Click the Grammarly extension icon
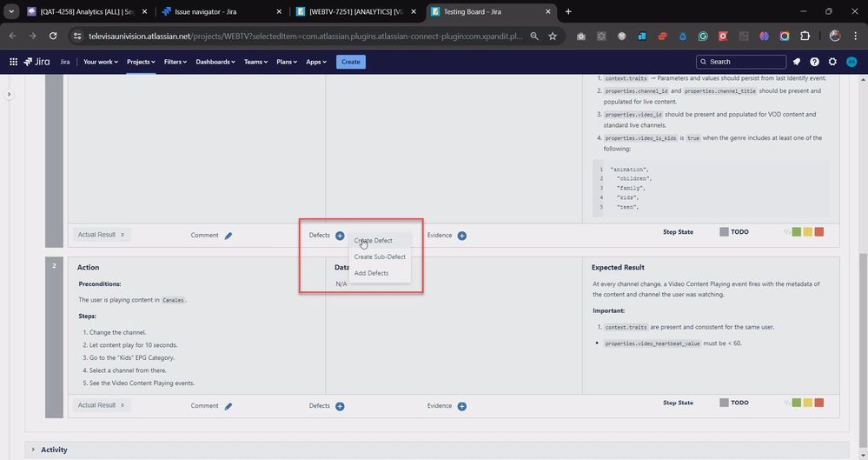Screen dimensions: 868x460 [703, 36]
